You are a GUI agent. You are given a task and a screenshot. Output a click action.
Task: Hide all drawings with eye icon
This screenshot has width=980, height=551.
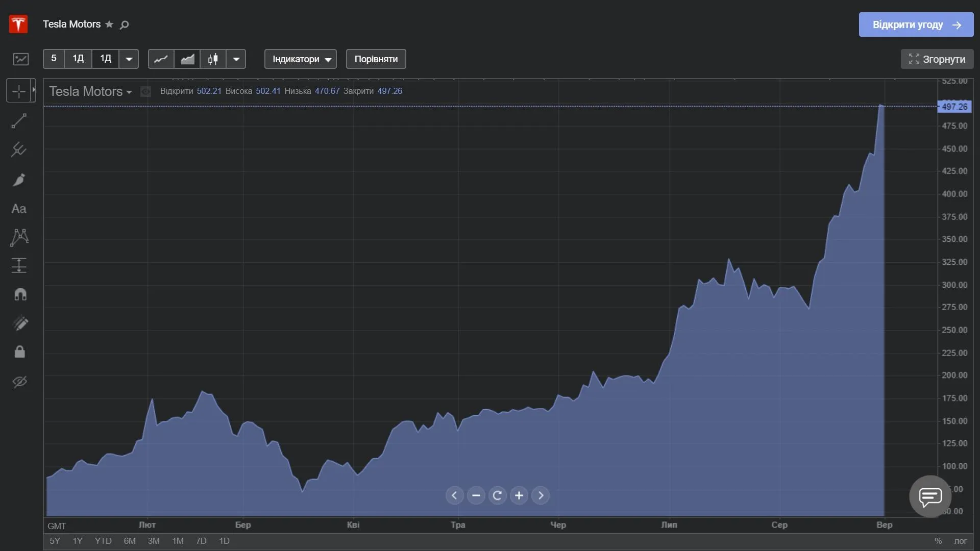(x=20, y=381)
